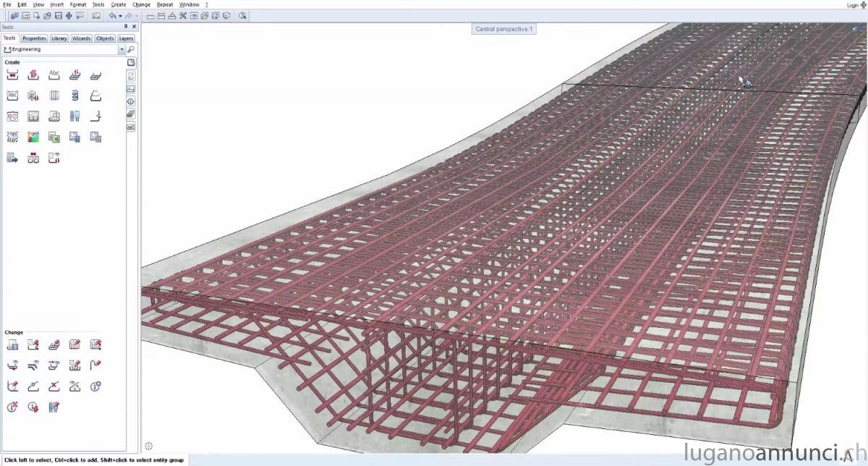Select the colorful square display tool
This screenshot has height=466, width=868.
point(33,137)
